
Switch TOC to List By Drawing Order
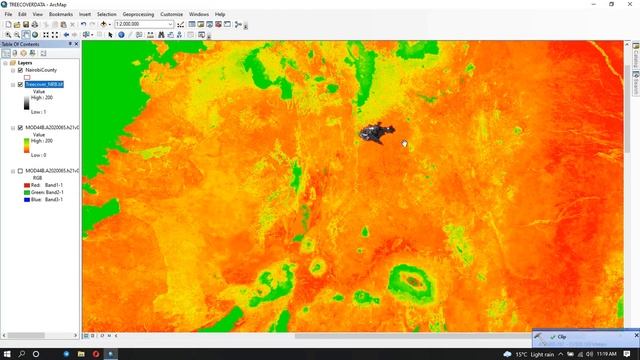click(x=6, y=53)
